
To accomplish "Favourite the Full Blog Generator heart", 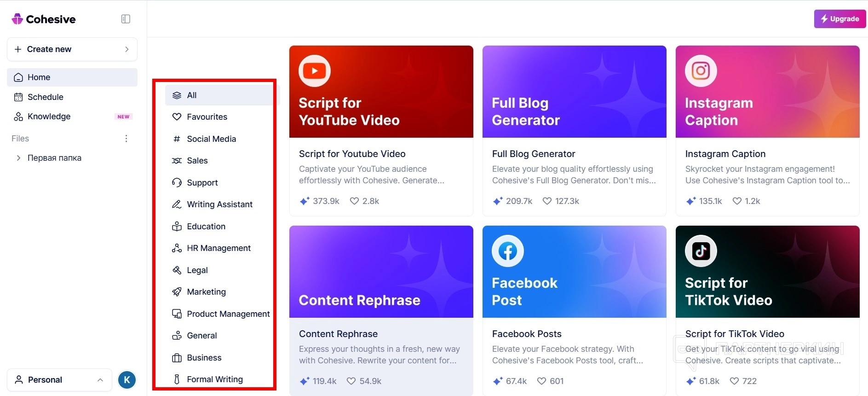I will (x=547, y=201).
